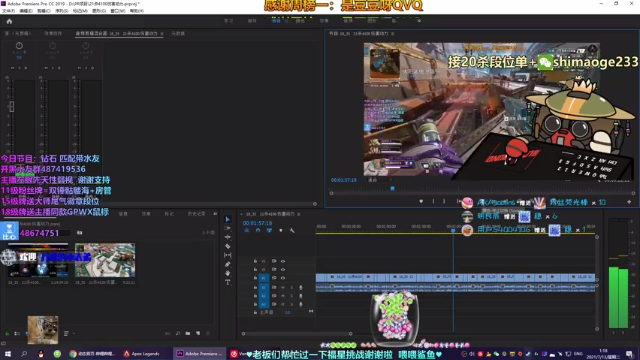Expand hidden panel tabs with double-chevron
The image size is (640, 360).
coord(215,213)
